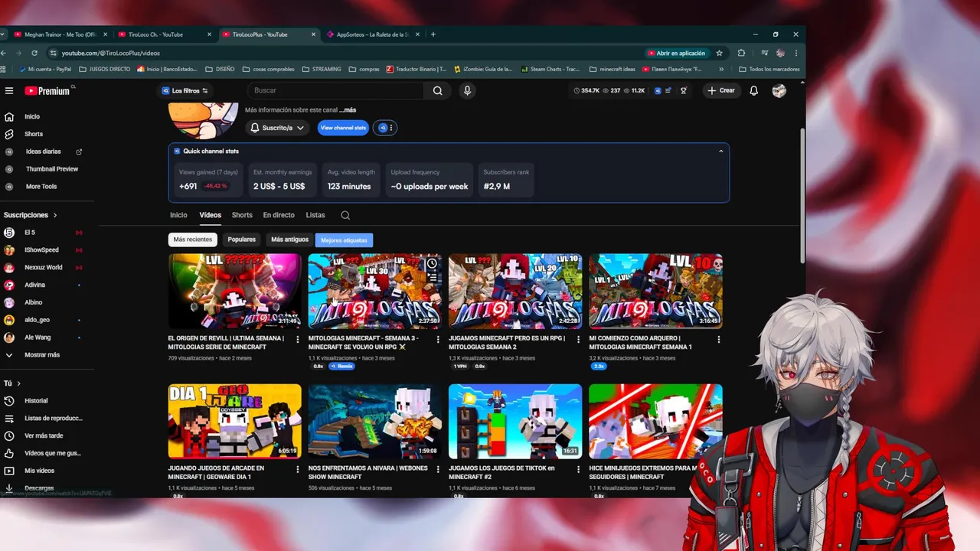Select Más recientes filter chip
980x551 pixels.
[193, 240]
